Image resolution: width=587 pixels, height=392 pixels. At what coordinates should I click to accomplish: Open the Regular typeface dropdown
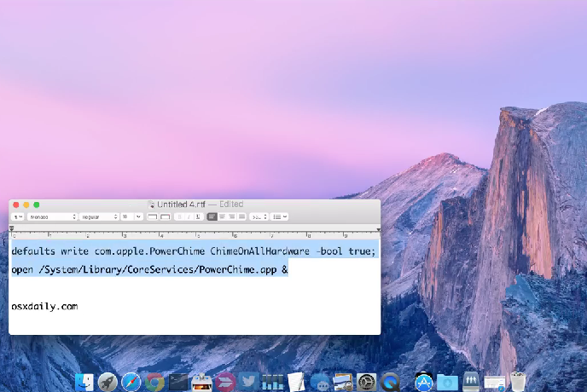click(x=97, y=217)
